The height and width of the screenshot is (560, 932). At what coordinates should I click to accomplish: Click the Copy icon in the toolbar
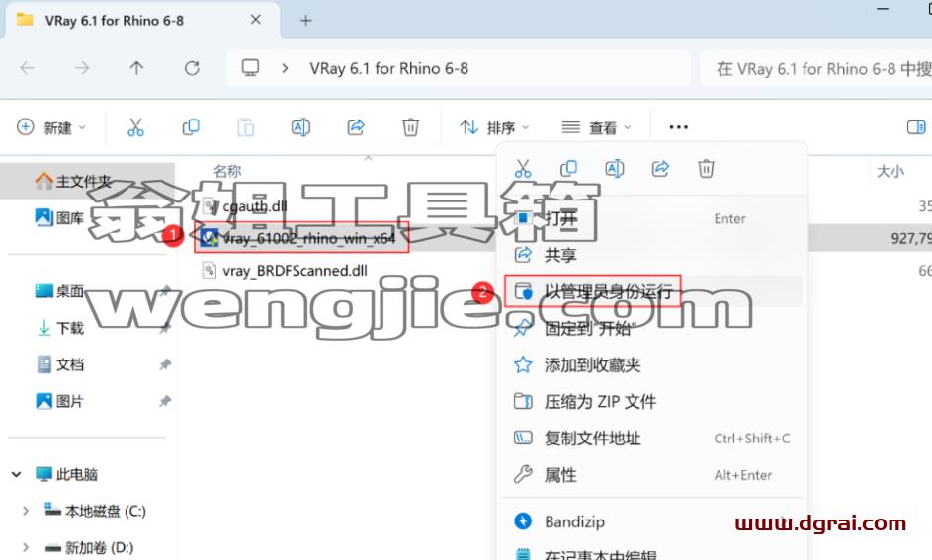point(191,127)
